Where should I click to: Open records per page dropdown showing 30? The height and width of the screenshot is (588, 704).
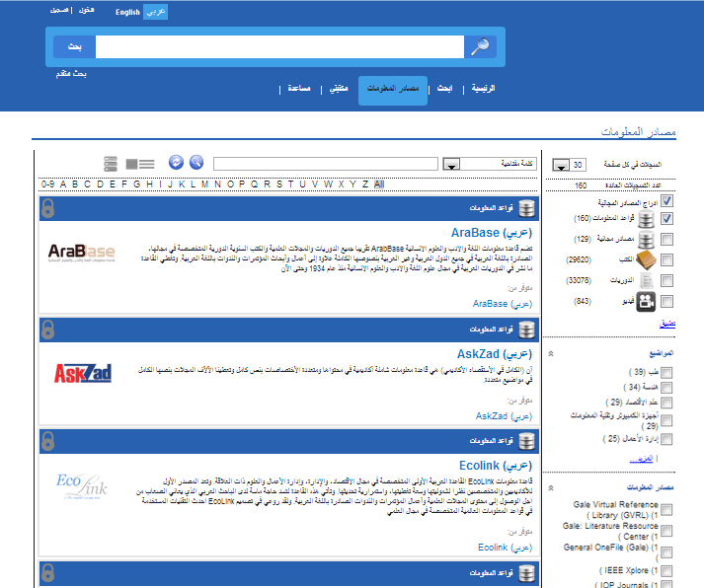(x=569, y=165)
